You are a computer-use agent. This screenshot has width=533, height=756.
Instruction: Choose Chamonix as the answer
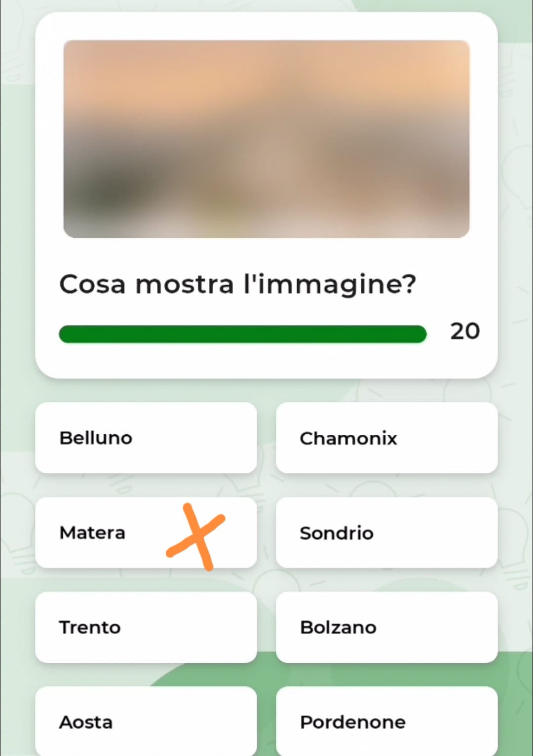(386, 438)
